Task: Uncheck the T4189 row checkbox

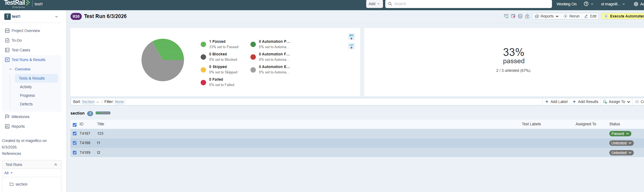Action: pos(75,153)
